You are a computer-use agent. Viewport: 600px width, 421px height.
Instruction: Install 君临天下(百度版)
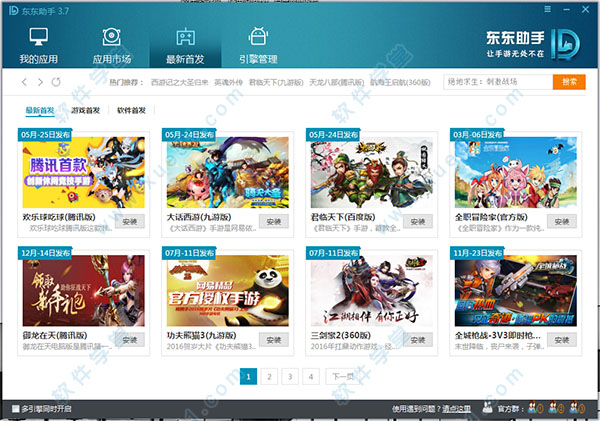(418, 222)
